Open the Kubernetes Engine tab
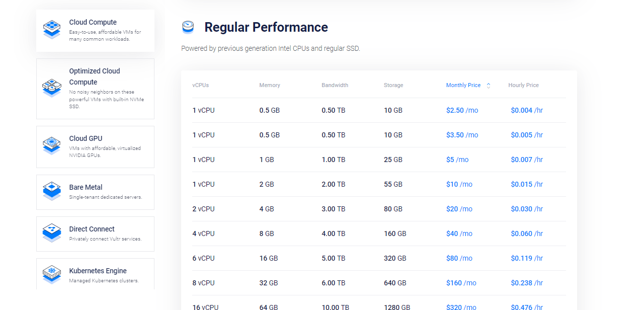The height and width of the screenshot is (310, 644). tap(95, 274)
